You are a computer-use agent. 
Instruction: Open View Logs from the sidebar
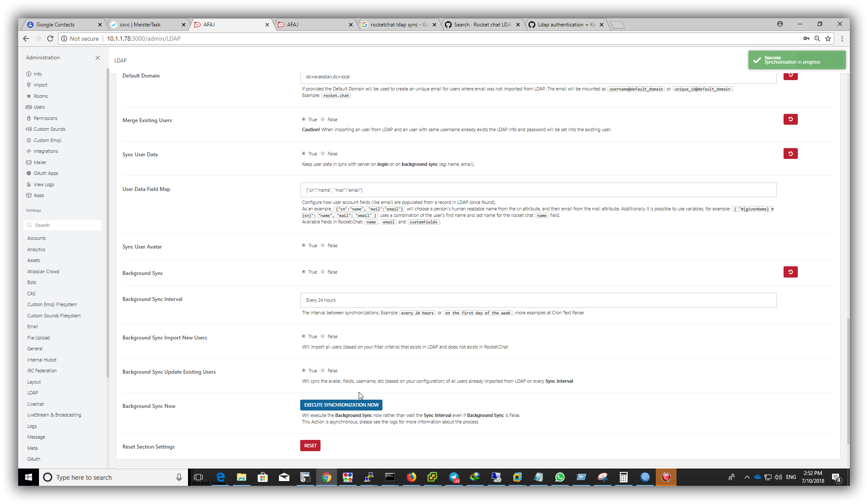(44, 184)
